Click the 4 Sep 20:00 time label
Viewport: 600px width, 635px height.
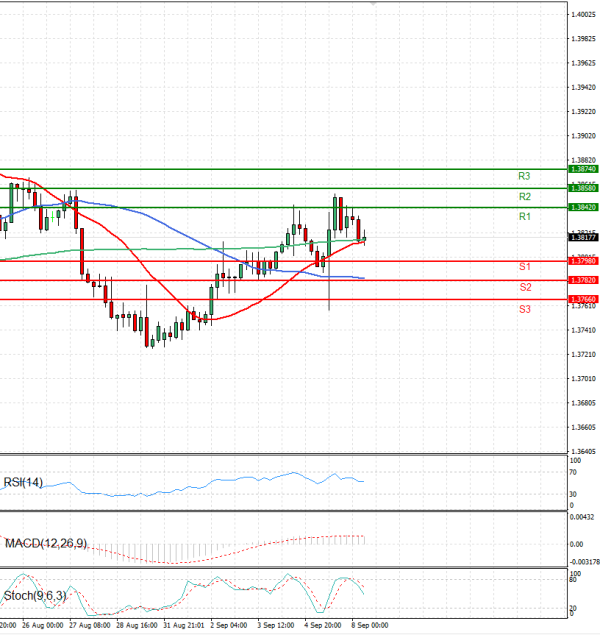[x=323, y=626]
